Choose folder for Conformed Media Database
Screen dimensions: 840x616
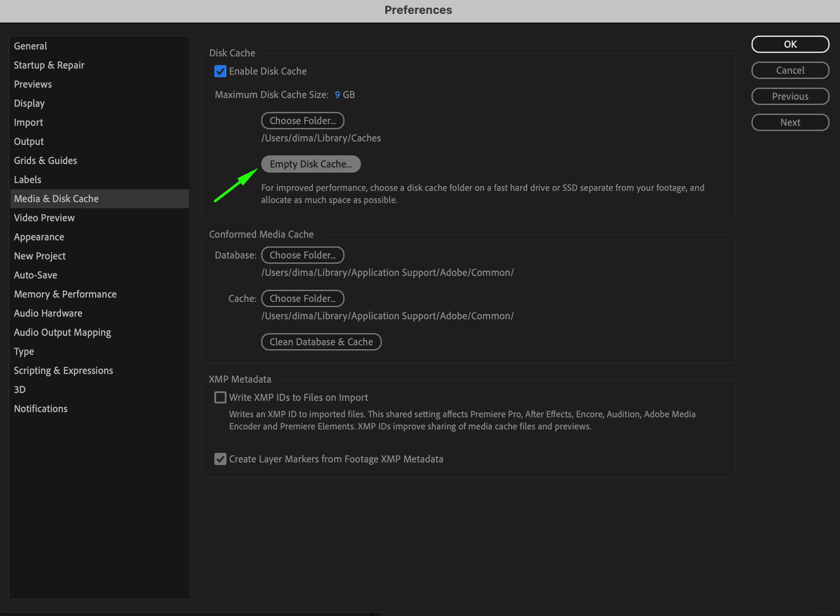point(302,255)
